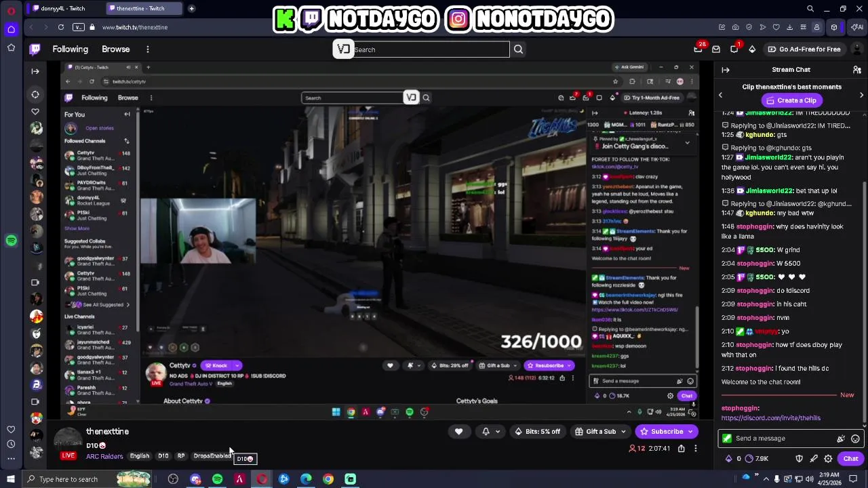Click the DropsEnabled tag
Viewport: 868px width, 488px height.
[212, 456]
